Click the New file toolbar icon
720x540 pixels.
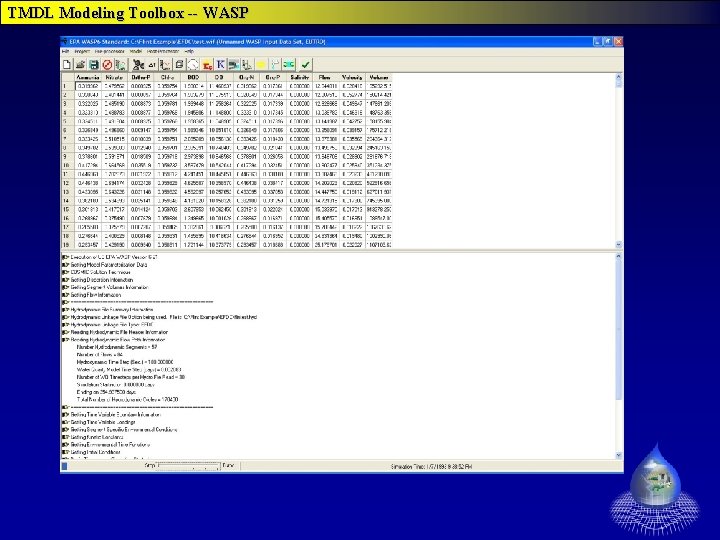67,65
